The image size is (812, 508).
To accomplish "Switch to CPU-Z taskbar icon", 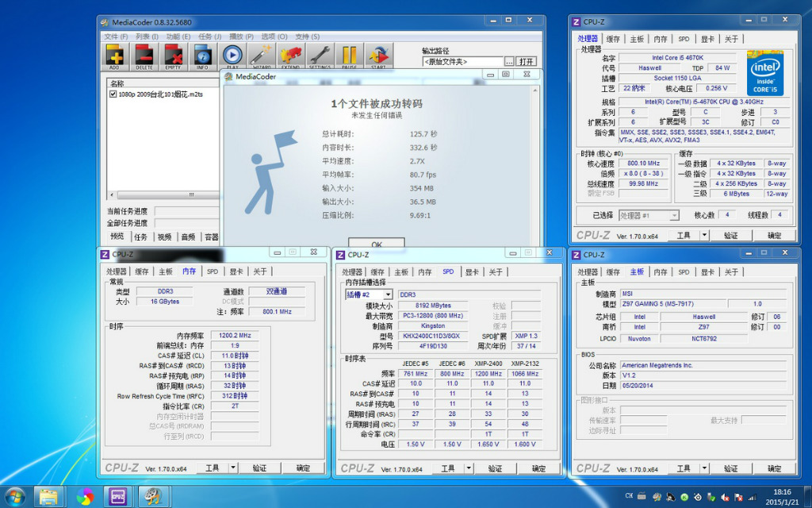I will point(118,497).
